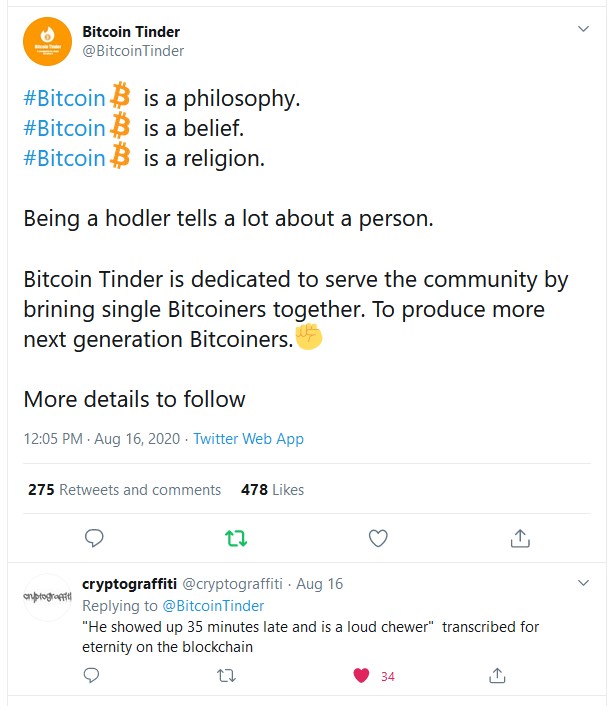This screenshot has width=615, height=706.
Task: Unlike cryptograffiti's reply with 34 likes
Action: [x=362, y=676]
